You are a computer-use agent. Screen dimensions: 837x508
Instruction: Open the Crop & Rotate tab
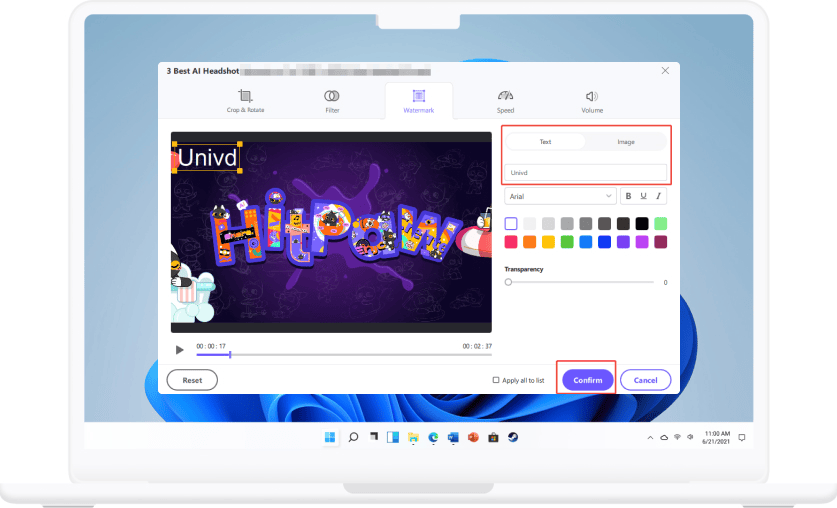(245, 101)
